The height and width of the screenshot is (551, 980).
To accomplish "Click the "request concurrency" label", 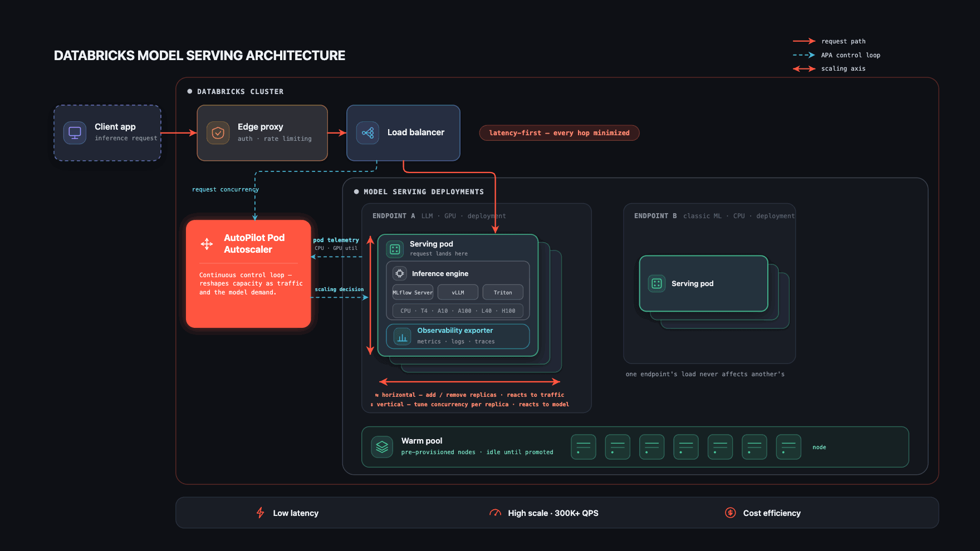I will pyautogui.click(x=226, y=190).
